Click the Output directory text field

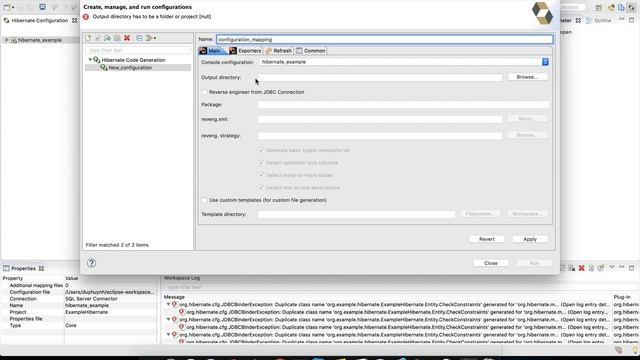tap(380, 77)
